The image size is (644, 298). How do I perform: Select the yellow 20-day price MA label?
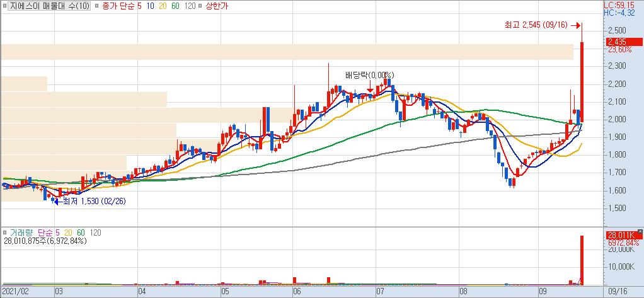pyautogui.click(x=162, y=6)
